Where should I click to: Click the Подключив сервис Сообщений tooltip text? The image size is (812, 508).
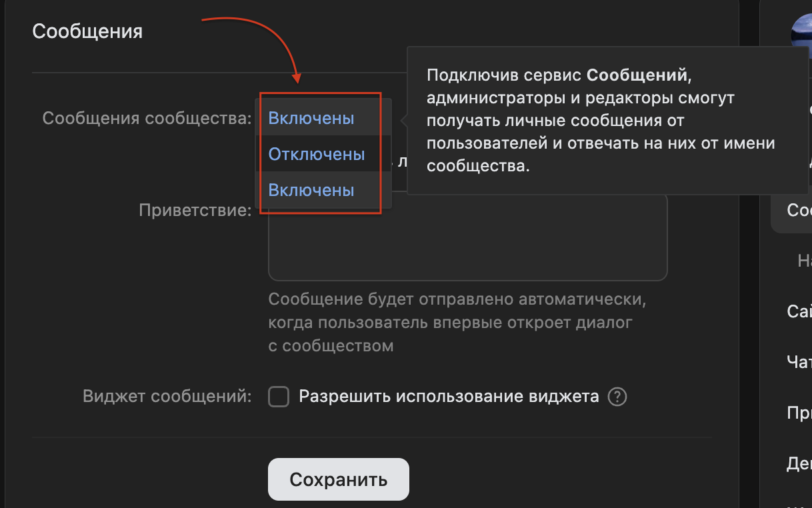point(600,120)
